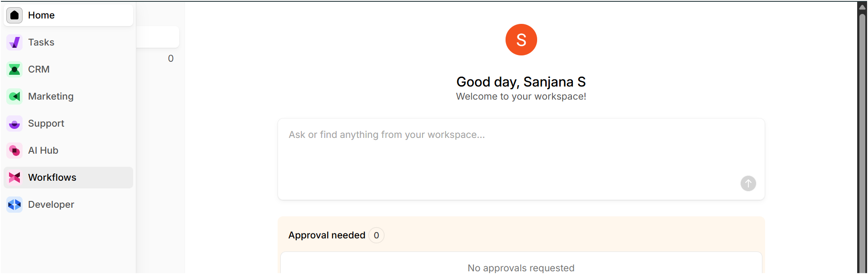Click the send arrow button
Image resolution: width=868 pixels, height=274 pixels.
click(x=748, y=183)
